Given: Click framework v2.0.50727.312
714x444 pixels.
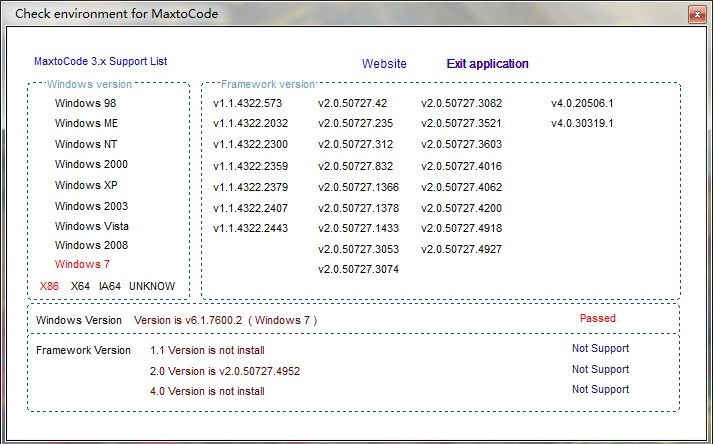Looking at the screenshot, I should pos(356,144).
